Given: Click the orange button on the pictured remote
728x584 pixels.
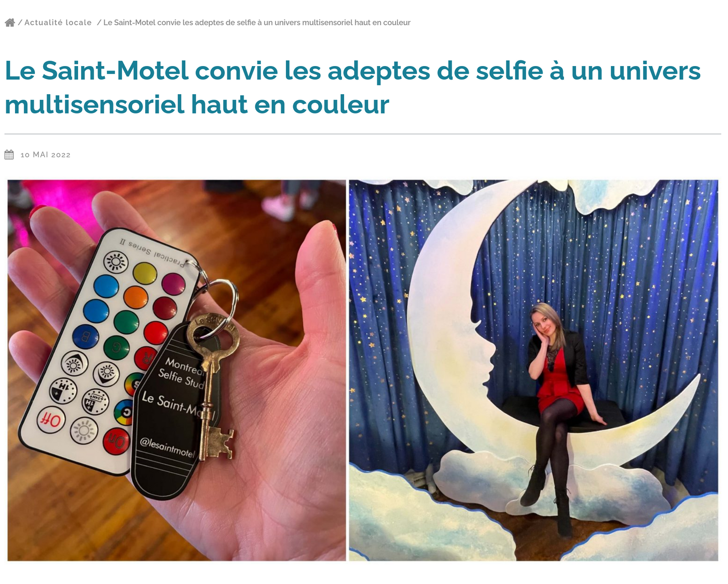Looking at the screenshot, I should pyautogui.click(x=135, y=297).
